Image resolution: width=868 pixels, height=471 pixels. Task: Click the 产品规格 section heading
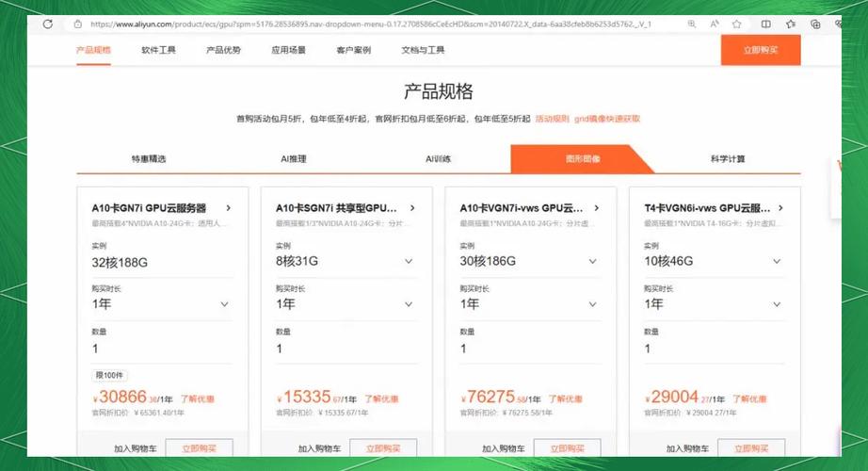tap(439, 91)
